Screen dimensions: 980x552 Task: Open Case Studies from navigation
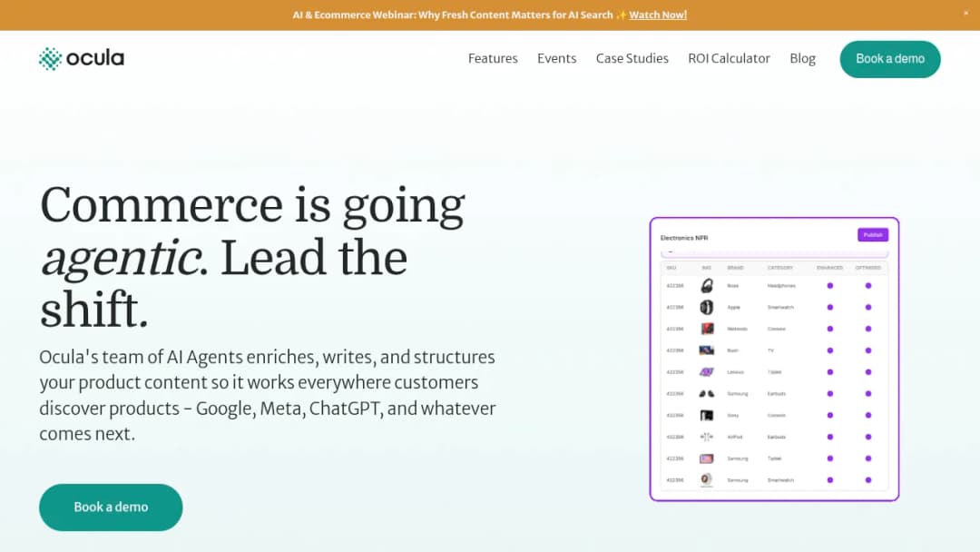pos(632,58)
